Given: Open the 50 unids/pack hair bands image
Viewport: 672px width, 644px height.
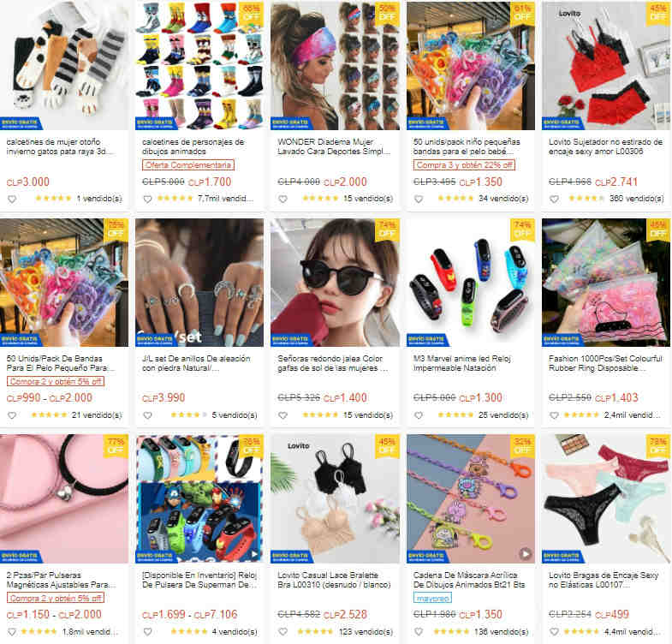Looking at the screenshot, I should (x=471, y=66).
